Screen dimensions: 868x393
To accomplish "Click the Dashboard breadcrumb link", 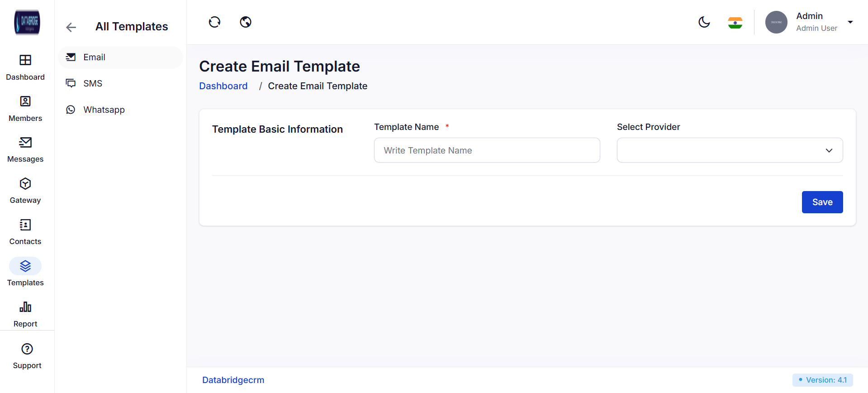I will coord(223,86).
